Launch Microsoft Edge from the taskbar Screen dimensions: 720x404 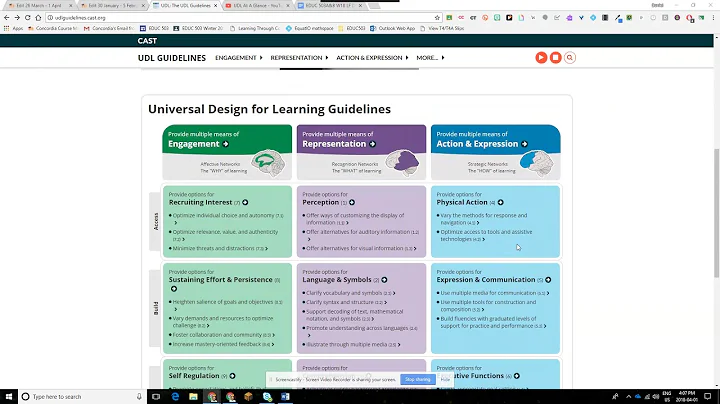[x=175, y=397]
